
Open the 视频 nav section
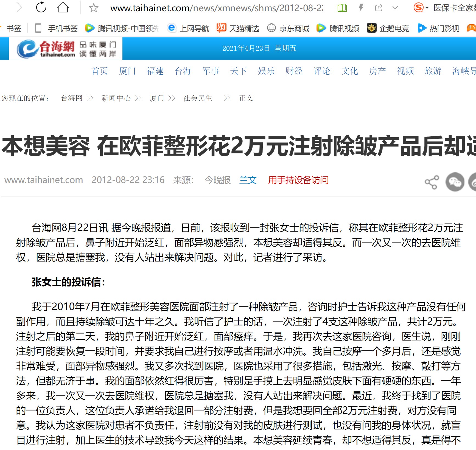405,71
